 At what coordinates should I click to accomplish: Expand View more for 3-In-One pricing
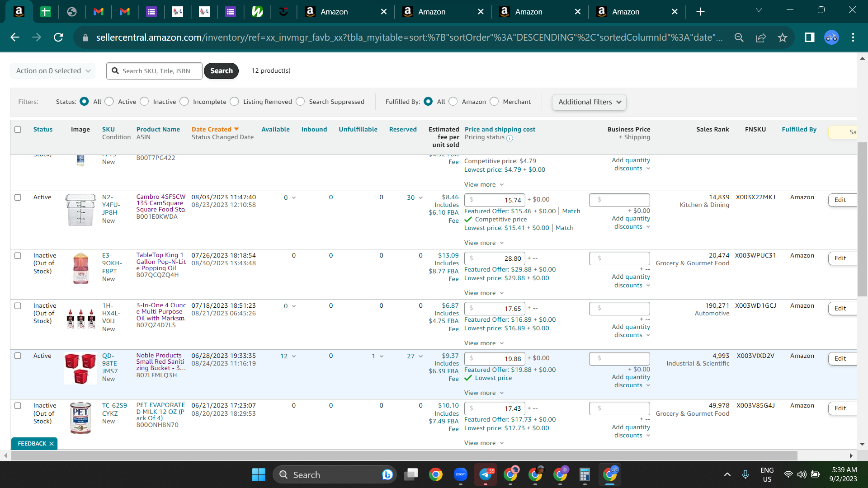(484, 343)
